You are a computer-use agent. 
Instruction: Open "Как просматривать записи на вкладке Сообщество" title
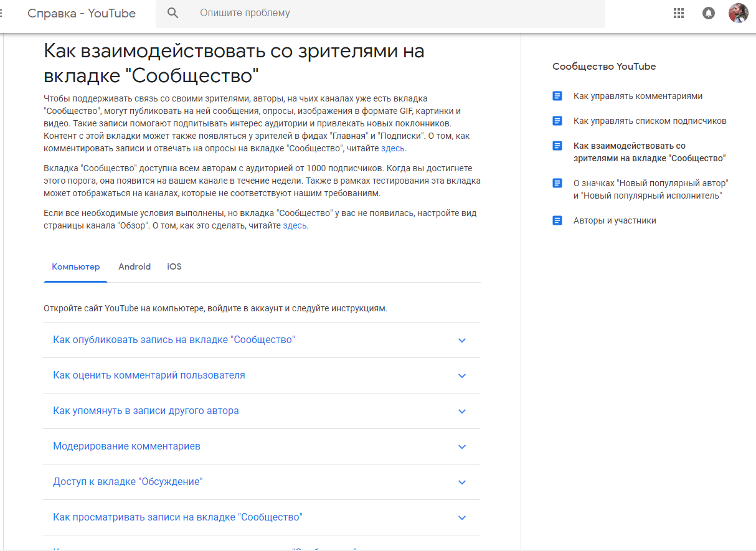pos(177,517)
